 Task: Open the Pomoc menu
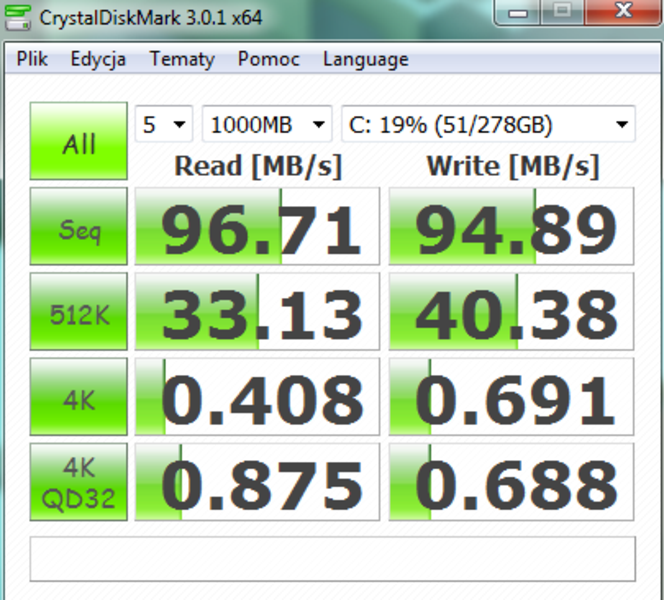click(x=268, y=59)
